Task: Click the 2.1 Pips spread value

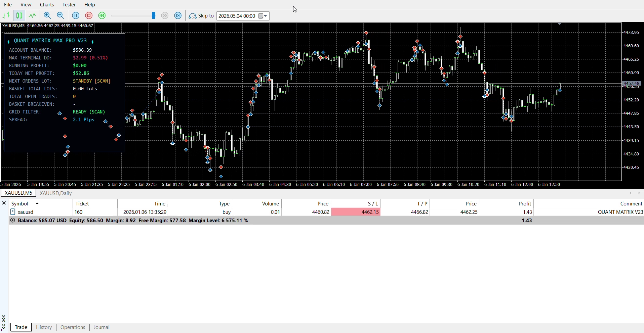Action: click(84, 120)
